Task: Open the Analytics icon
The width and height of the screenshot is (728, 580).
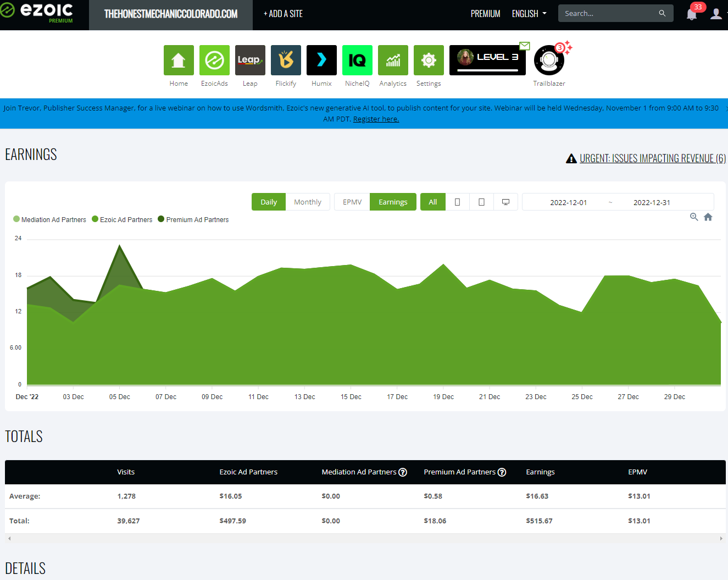Action: tap(393, 60)
